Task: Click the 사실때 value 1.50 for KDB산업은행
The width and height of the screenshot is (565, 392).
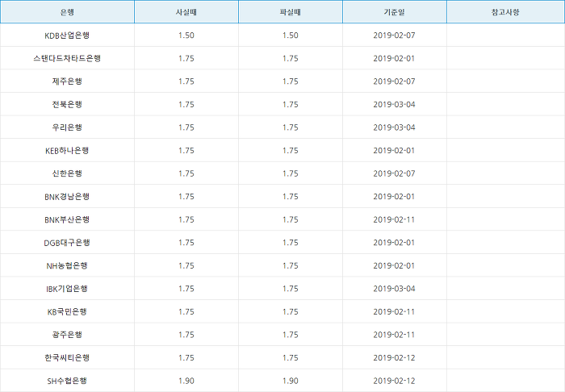Action: [x=186, y=35]
